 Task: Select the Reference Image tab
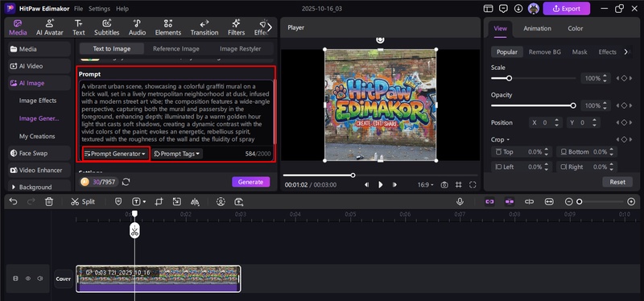[175, 48]
